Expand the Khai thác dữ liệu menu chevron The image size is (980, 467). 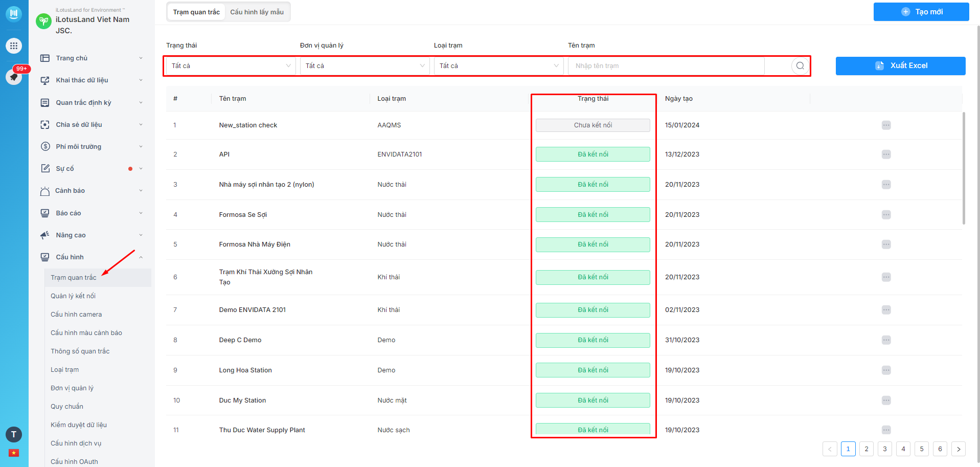coord(141,80)
